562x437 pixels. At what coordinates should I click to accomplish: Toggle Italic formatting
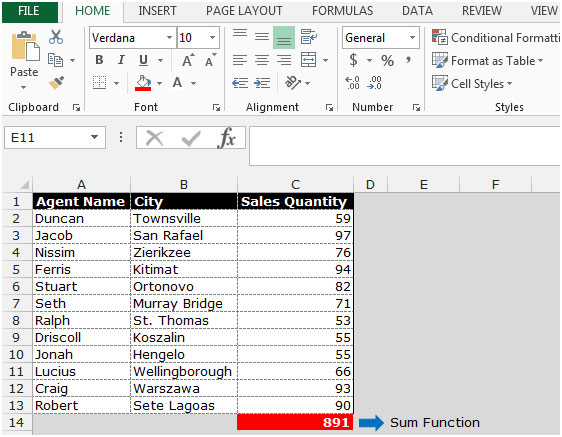pyautogui.click(x=121, y=60)
